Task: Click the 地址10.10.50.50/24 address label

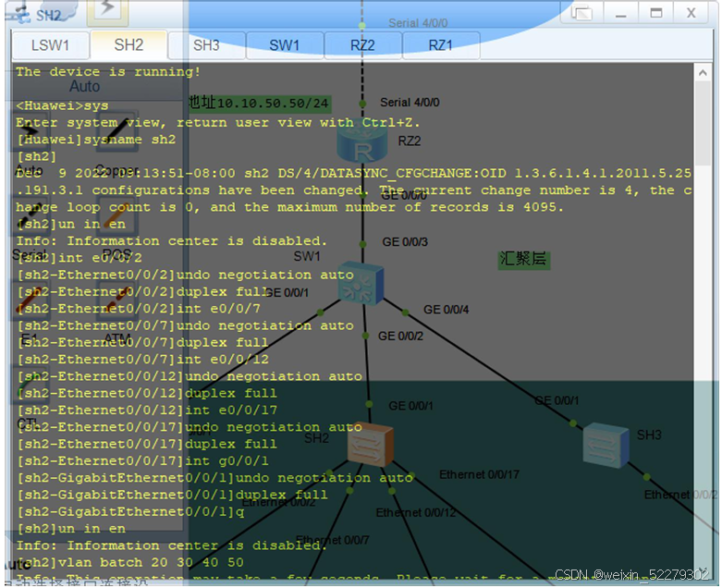Action: click(260, 103)
